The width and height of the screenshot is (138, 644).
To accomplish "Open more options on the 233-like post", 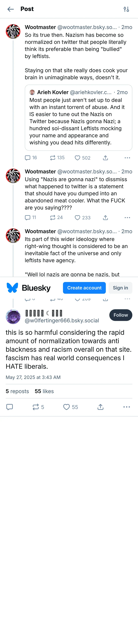I will point(127,218).
